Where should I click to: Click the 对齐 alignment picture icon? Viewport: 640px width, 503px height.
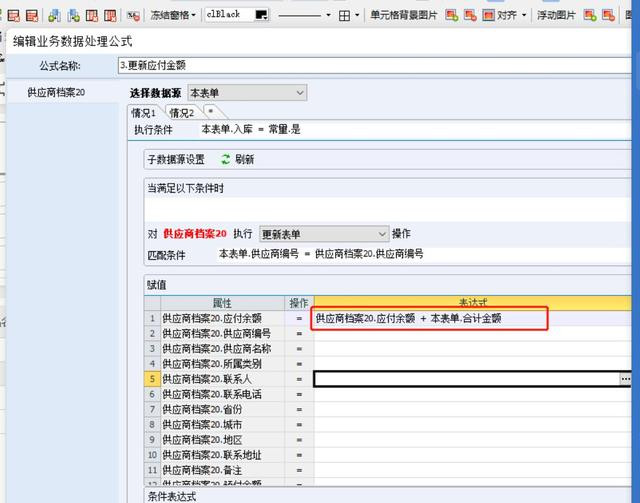489,16
